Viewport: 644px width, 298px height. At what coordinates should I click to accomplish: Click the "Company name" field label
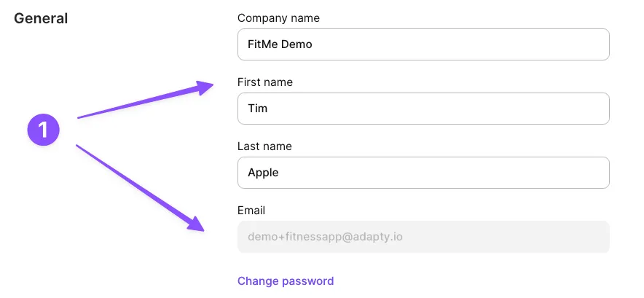tap(278, 18)
